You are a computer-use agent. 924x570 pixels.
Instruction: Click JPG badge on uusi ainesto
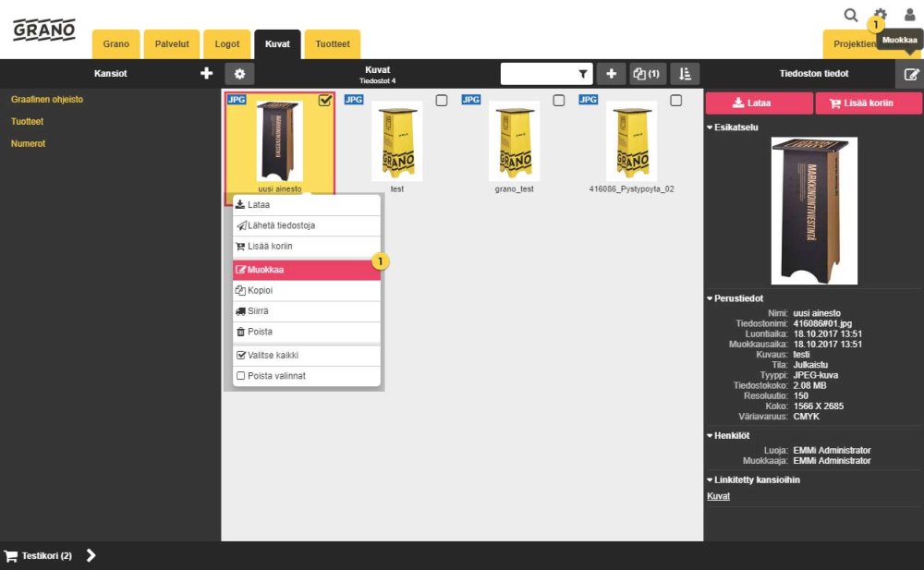coord(237,100)
